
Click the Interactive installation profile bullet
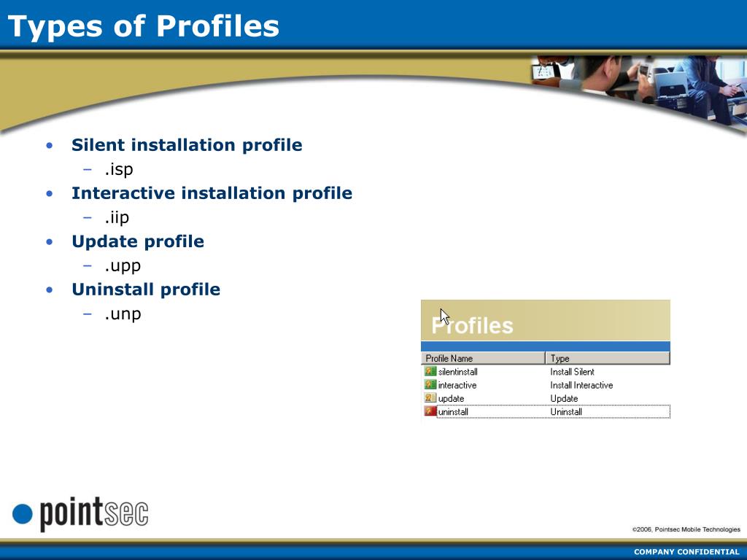(212, 192)
